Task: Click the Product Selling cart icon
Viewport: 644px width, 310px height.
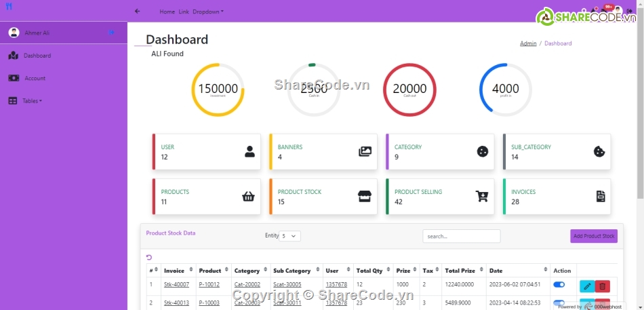Action: [482, 197]
